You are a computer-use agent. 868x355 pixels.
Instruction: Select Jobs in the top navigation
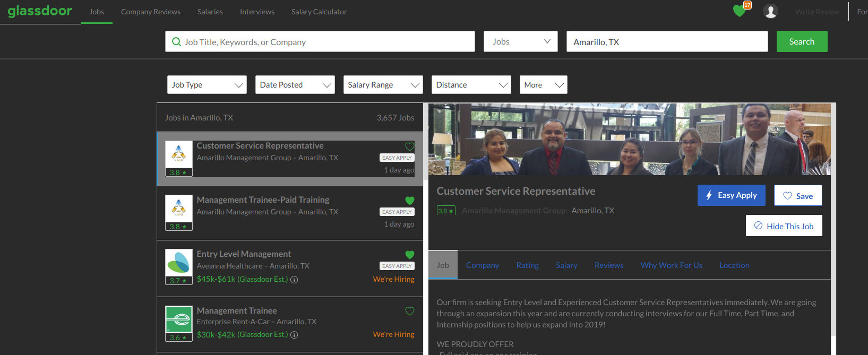pyautogui.click(x=97, y=12)
